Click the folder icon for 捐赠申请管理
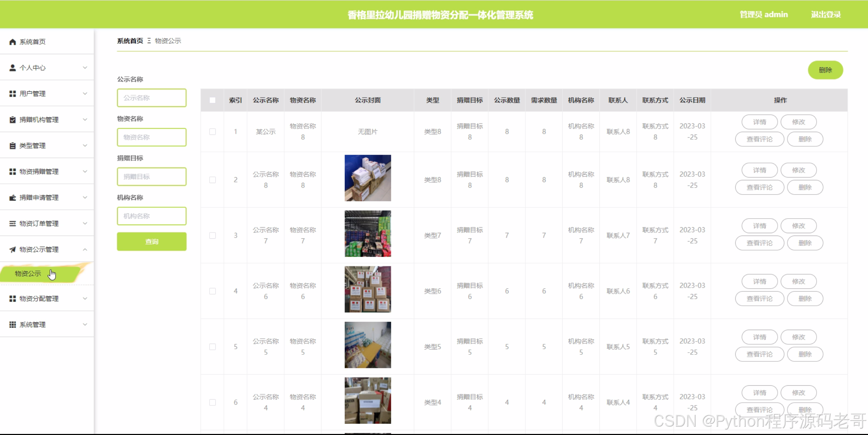Viewport: 868px width, 435px height. [x=13, y=198]
